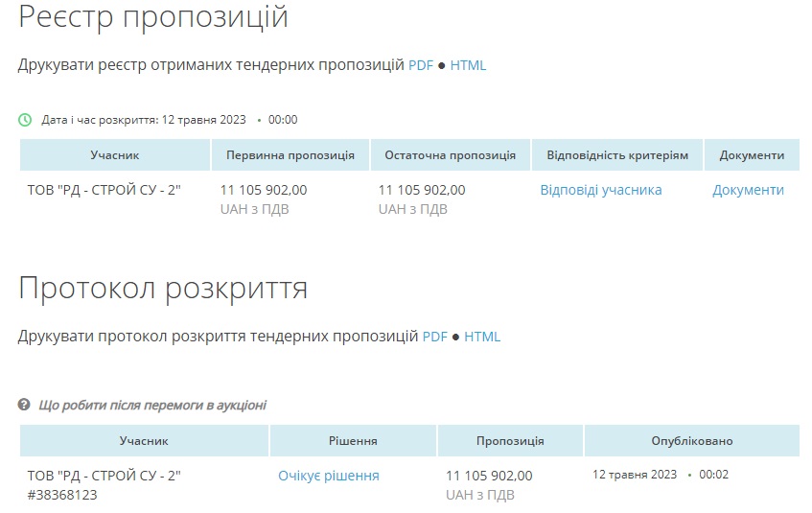Click the participant code #38368123
The image size is (812, 513).
(x=62, y=496)
